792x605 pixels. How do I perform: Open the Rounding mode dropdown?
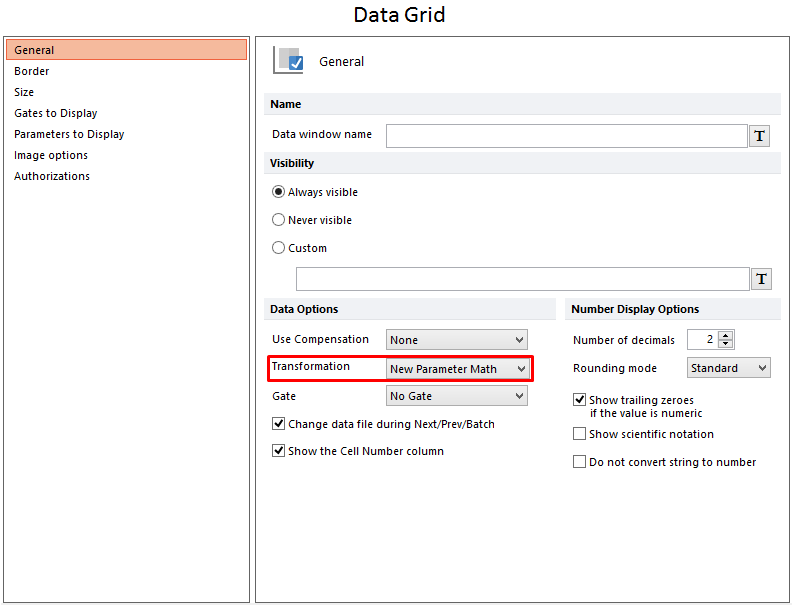tap(729, 368)
